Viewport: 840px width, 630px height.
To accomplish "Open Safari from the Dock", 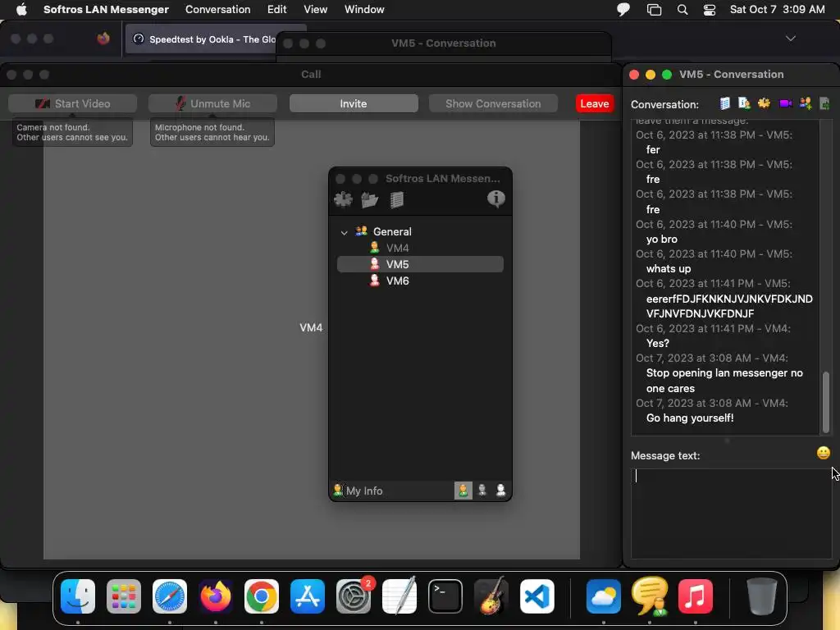I will point(170,596).
